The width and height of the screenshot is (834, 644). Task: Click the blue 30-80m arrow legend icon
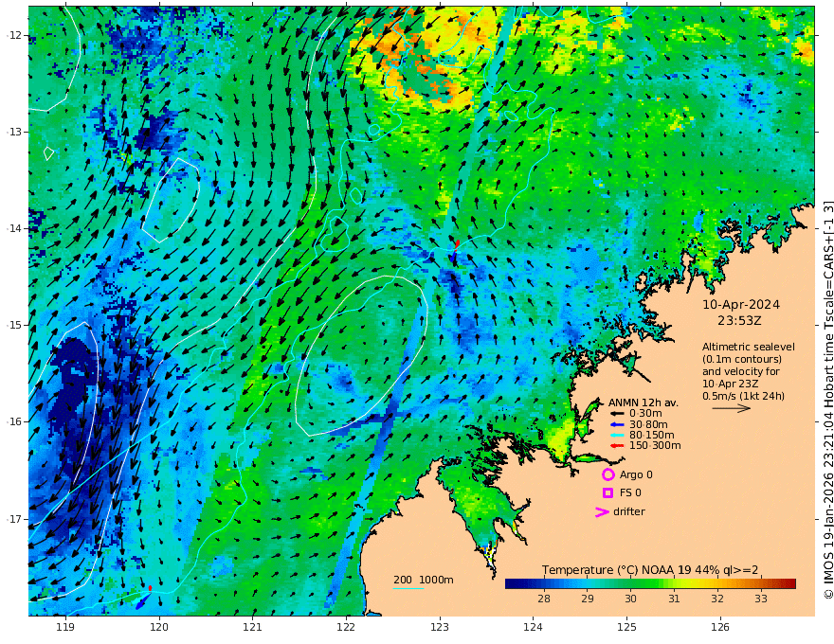point(617,424)
